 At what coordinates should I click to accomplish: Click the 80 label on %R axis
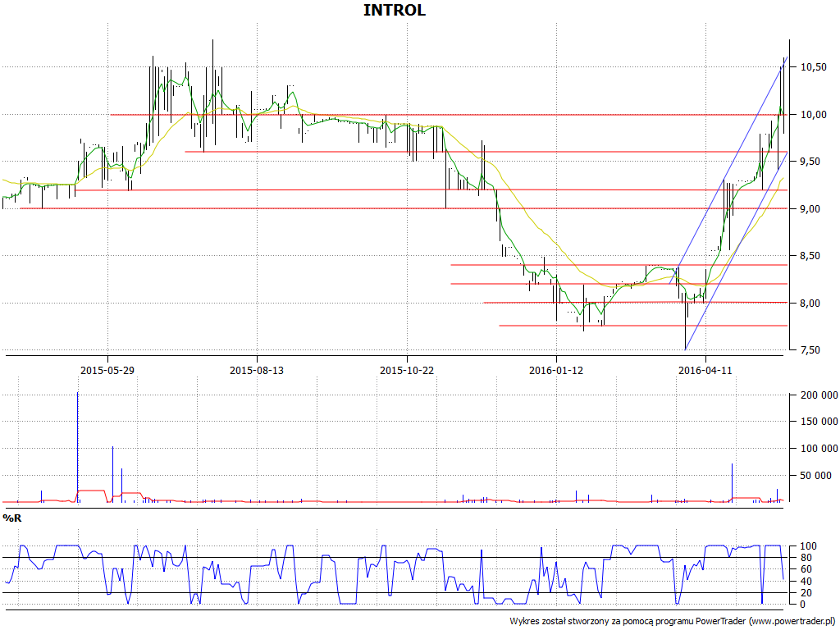tap(806, 558)
